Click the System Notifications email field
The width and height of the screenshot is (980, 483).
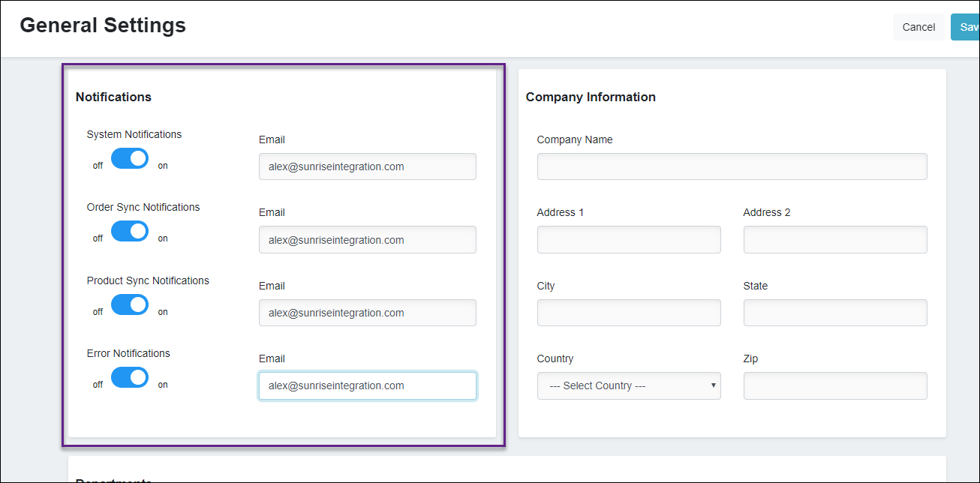point(367,166)
